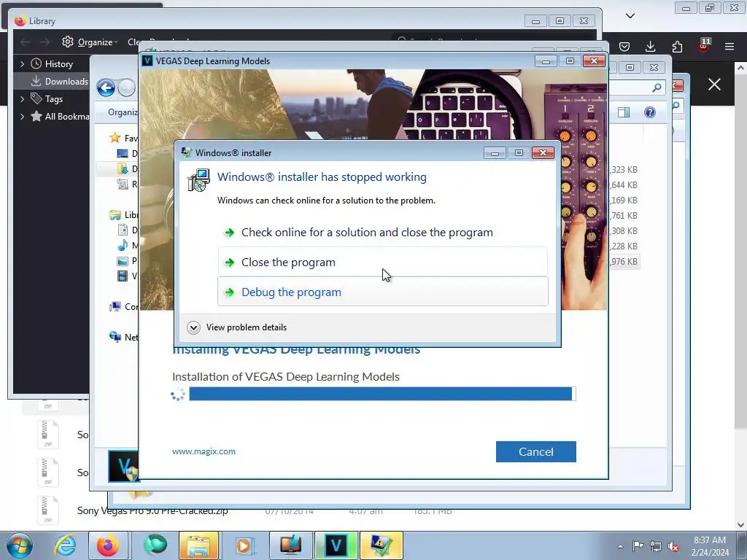747x560 pixels.
Task: Select History in Firefox Library sidebar
Action: [x=58, y=64]
